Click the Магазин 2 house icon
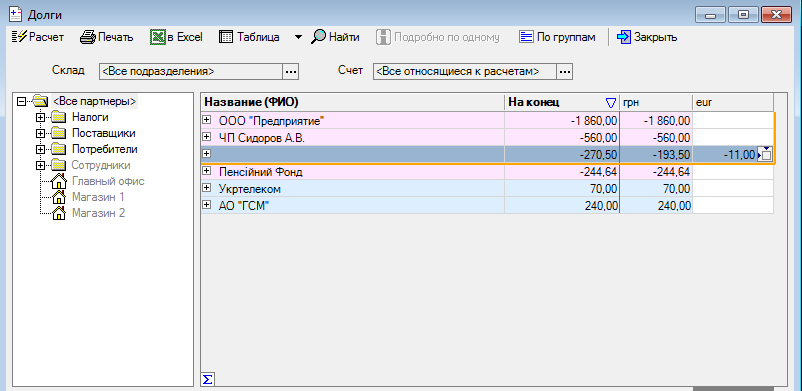802x391 pixels. pos(59,213)
